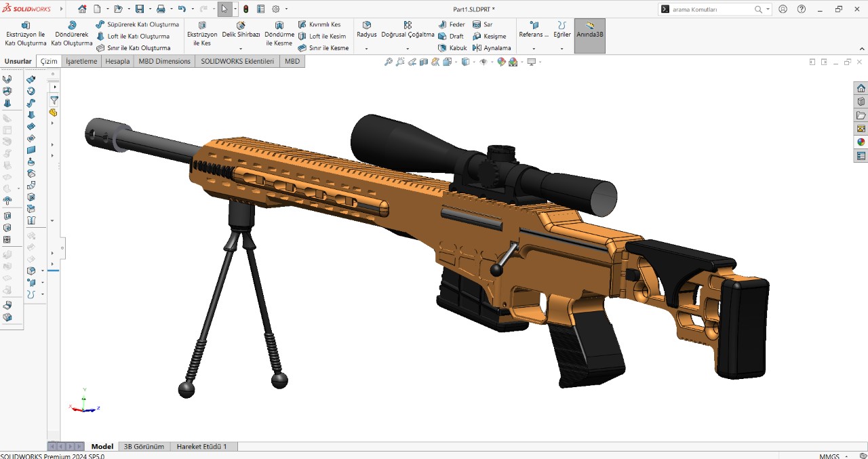Select the Aynalama mirror tool
Viewport: 868px width, 459px height.
[x=492, y=48]
